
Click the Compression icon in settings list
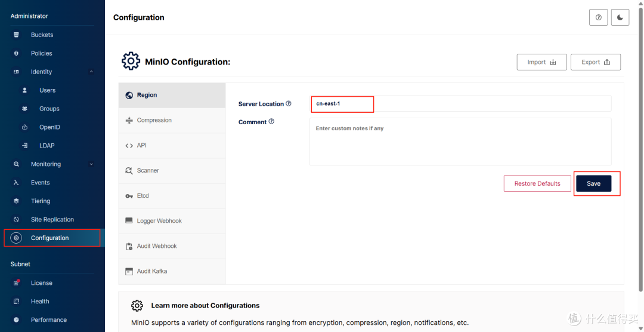(129, 120)
